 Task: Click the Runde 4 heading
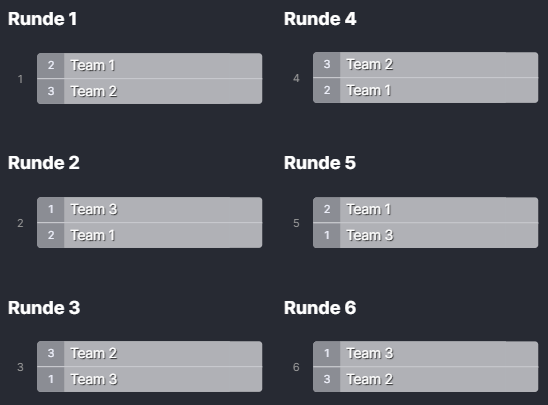[x=320, y=19]
